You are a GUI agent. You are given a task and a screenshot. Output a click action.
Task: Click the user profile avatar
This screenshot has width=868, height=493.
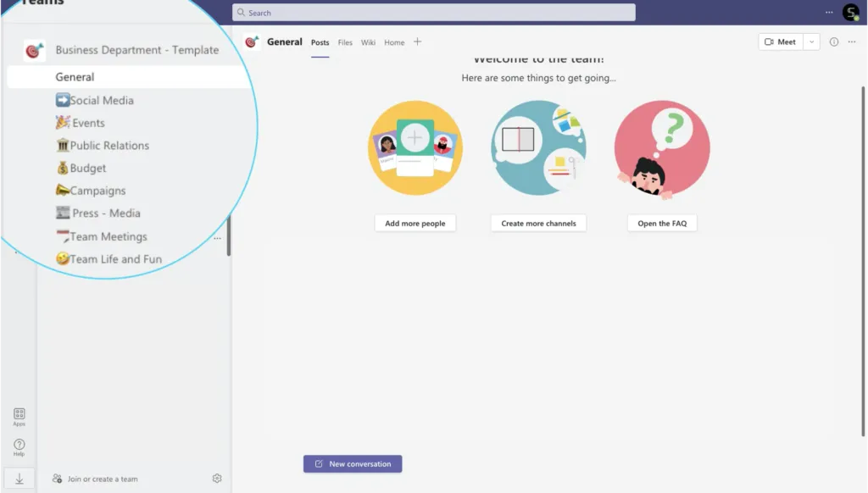point(851,12)
